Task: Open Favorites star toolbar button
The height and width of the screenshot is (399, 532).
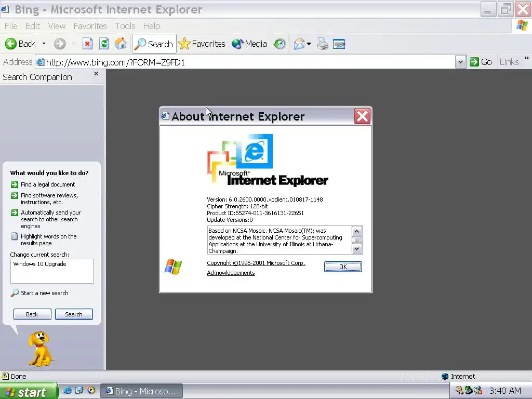Action: point(202,44)
